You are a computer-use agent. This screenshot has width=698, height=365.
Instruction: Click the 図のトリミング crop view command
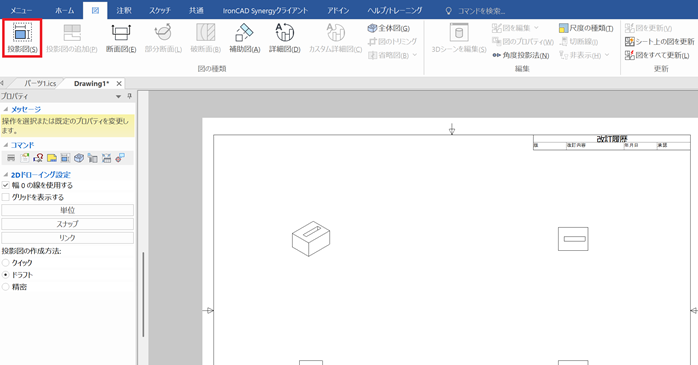[x=392, y=41]
